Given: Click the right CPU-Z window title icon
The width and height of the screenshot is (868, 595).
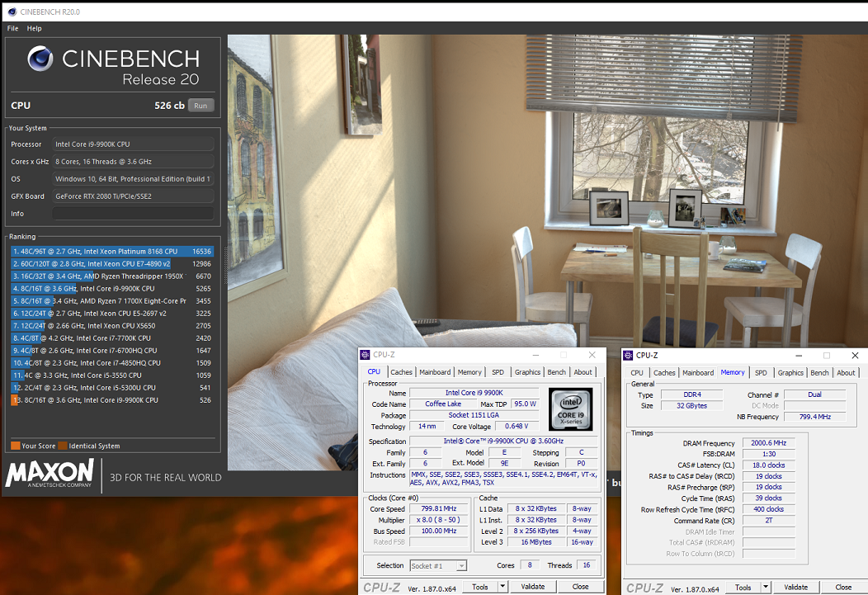Looking at the screenshot, I should click(628, 356).
